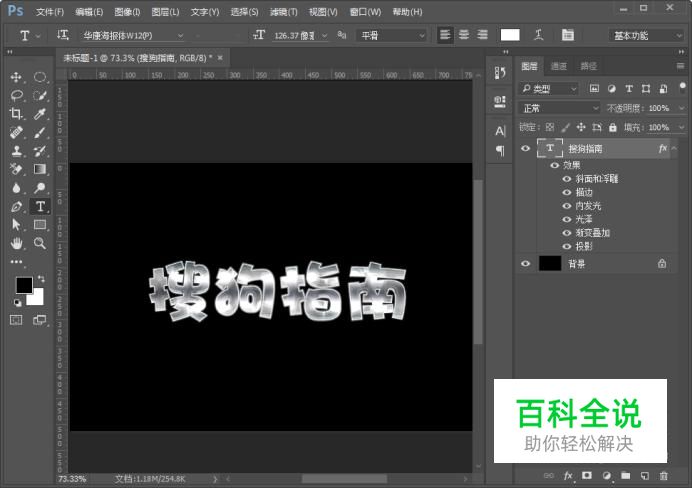
Task: Select the Hand tool
Action: click(16, 243)
